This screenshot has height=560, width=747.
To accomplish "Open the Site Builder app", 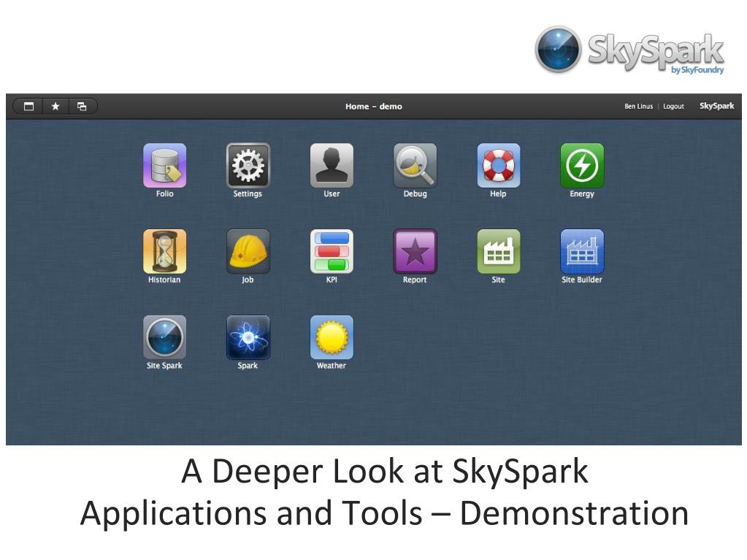I will coord(582,251).
